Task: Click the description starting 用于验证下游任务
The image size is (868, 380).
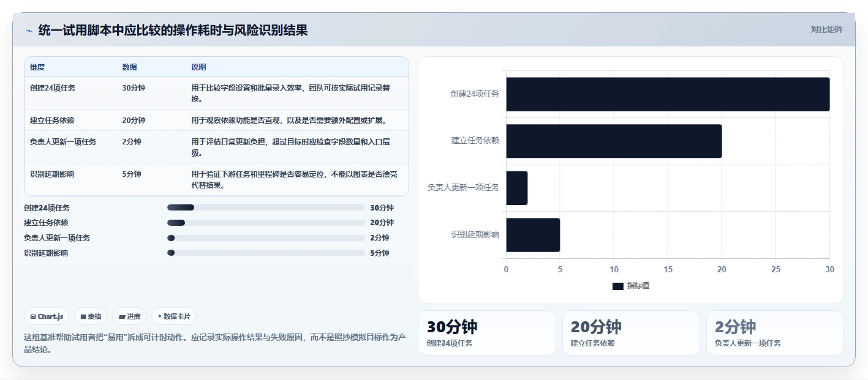Action: point(295,180)
